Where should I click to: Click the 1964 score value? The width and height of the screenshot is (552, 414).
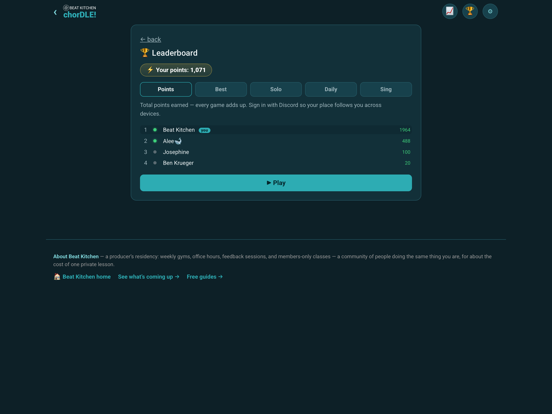[405, 130]
